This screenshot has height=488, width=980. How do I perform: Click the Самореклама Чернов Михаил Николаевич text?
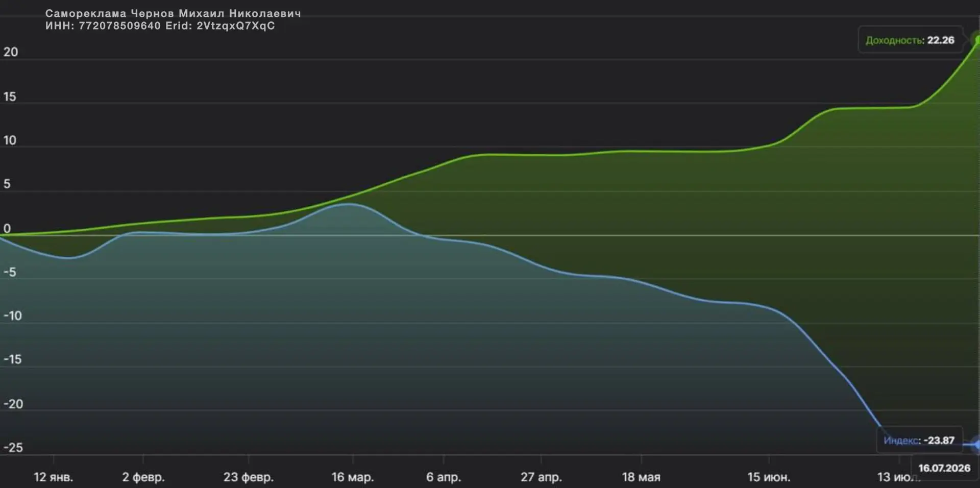click(173, 14)
